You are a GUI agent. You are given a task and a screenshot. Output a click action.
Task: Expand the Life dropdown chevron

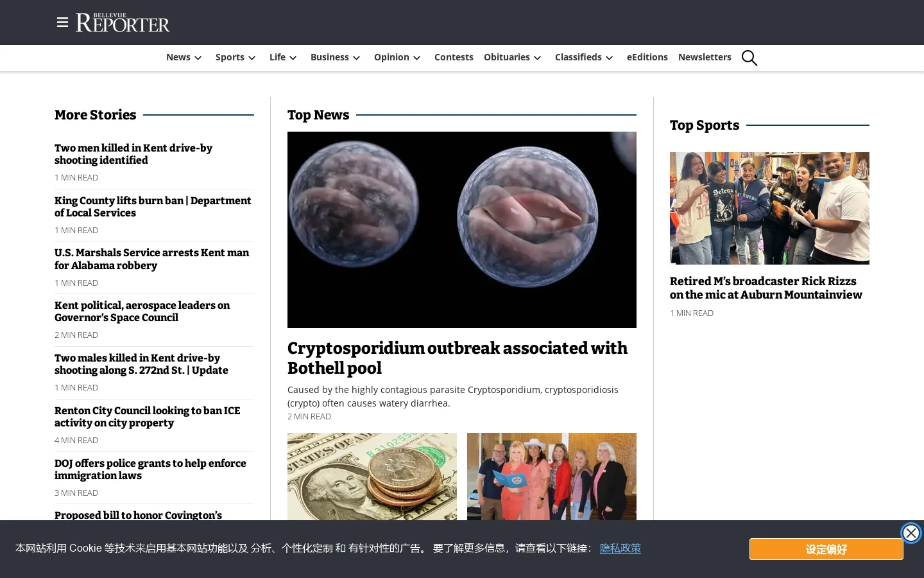[293, 58]
